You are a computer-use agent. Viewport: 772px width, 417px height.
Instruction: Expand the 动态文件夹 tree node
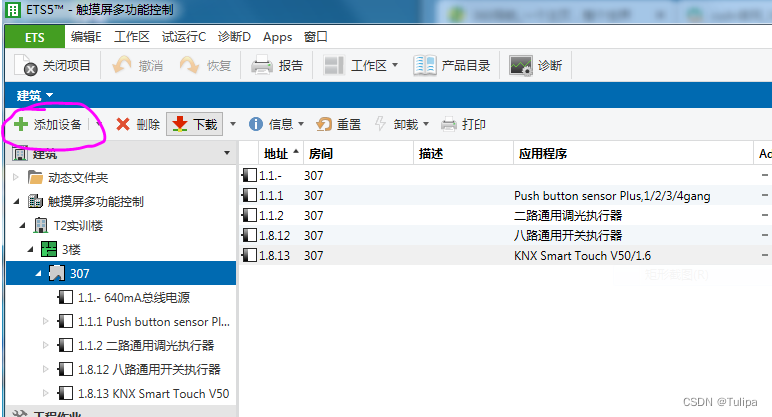point(16,177)
